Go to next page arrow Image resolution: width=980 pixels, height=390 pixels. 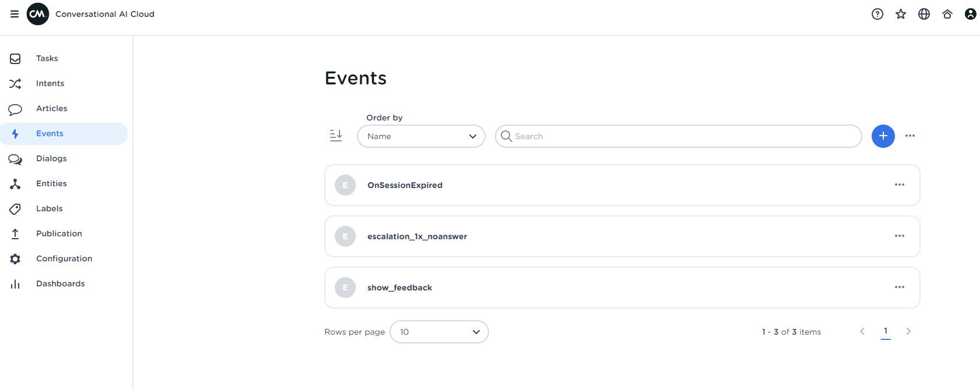coord(908,332)
